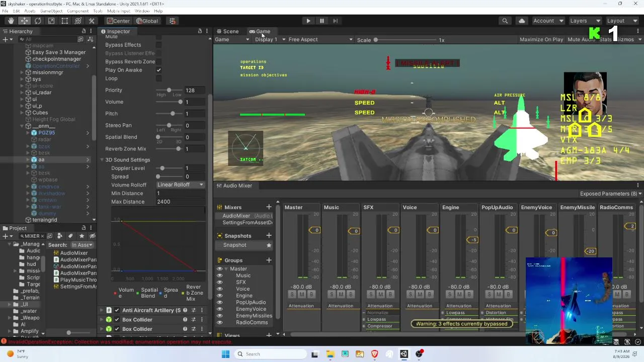Enable Bypass Reverb Zones checkbox
This screenshot has height=362, width=644.
(159, 61)
